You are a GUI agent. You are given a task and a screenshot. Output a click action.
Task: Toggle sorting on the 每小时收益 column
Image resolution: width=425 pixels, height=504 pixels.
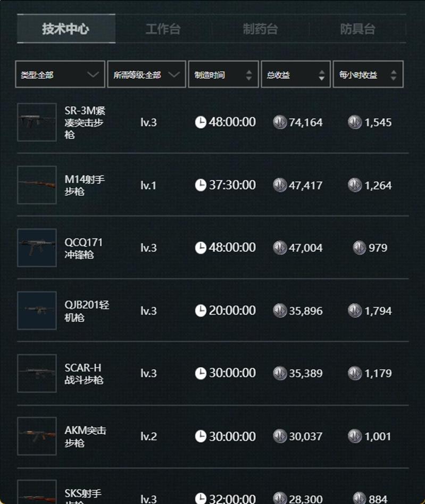tap(394, 75)
